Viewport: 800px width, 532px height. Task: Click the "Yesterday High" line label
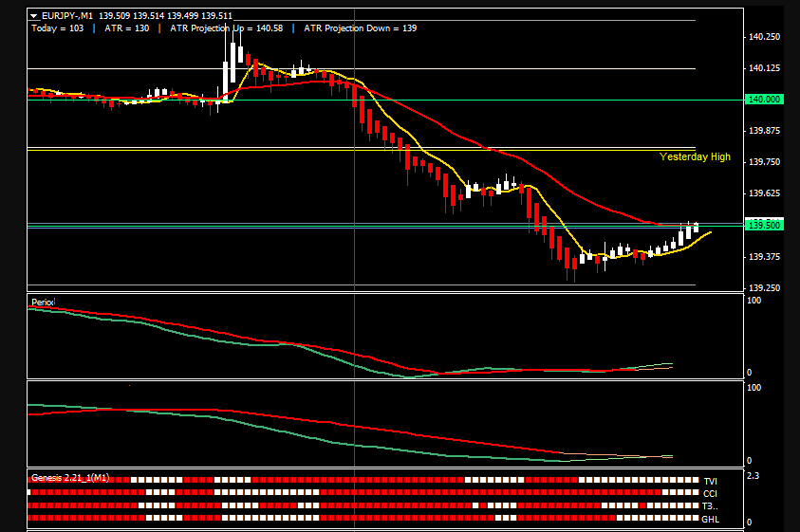[x=695, y=156]
